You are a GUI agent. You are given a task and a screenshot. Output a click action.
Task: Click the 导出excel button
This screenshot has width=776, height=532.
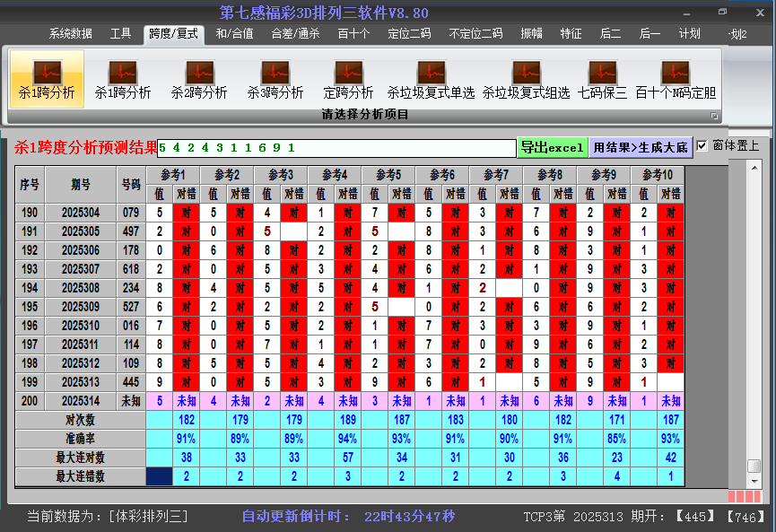tap(553, 145)
